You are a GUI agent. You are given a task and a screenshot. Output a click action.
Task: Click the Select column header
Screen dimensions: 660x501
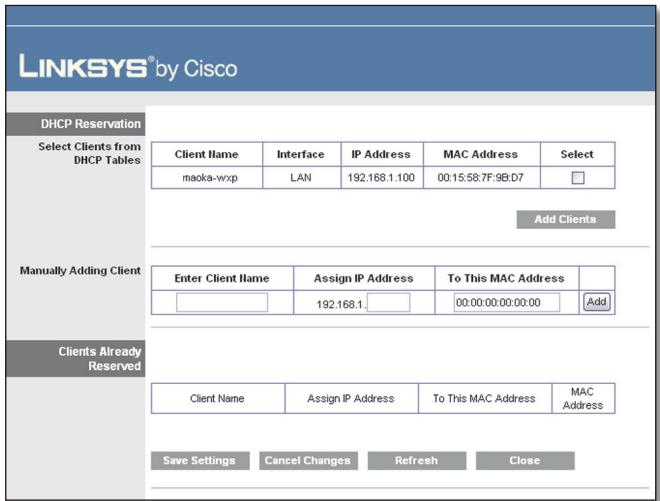(x=577, y=155)
